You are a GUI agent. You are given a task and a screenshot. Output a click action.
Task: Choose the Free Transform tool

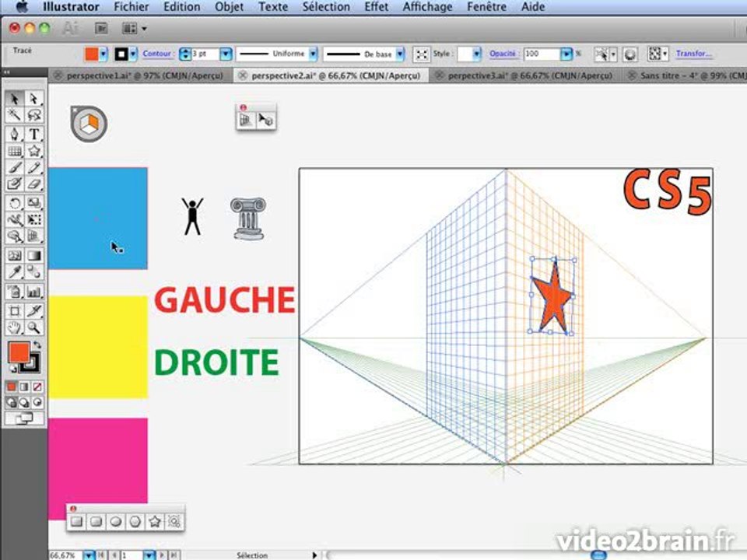tap(33, 219)
